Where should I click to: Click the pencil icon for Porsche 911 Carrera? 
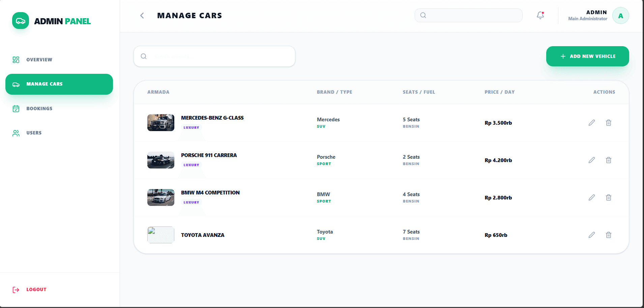point(592,160)
